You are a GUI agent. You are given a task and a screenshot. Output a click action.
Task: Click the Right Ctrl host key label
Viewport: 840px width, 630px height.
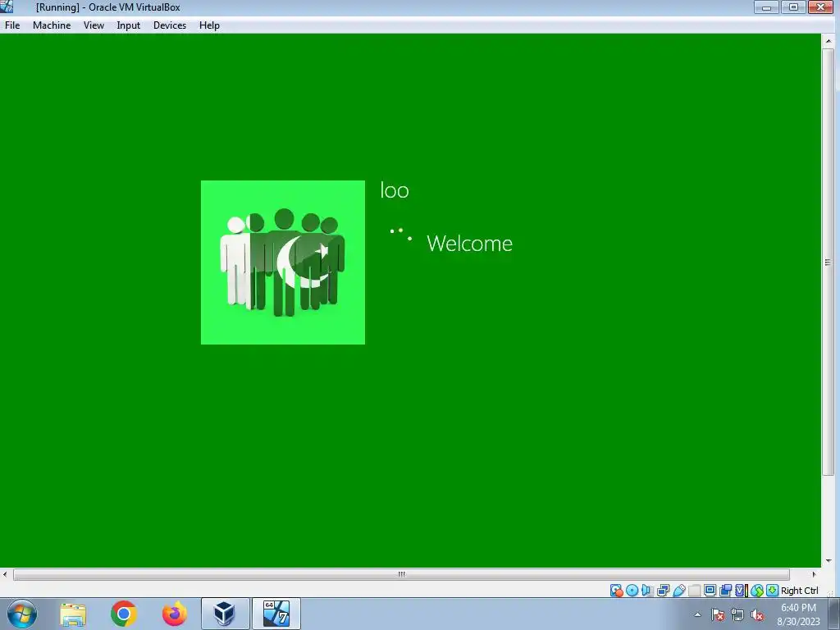[x=799, y=591]
